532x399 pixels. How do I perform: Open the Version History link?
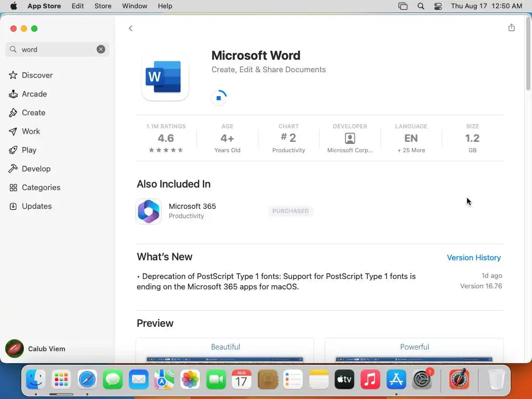474,258
